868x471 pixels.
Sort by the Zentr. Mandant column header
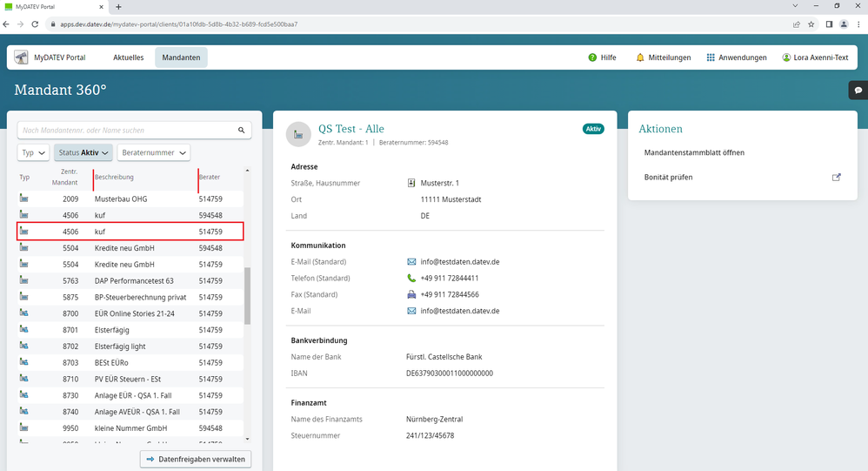click(x=64, y=177)
